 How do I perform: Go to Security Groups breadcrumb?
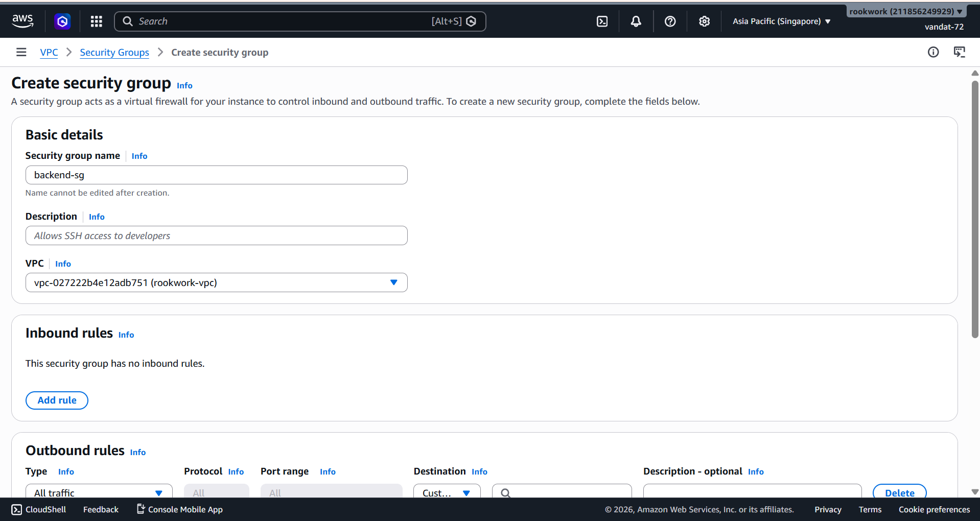pyautogui.click(x=114, y=52)
